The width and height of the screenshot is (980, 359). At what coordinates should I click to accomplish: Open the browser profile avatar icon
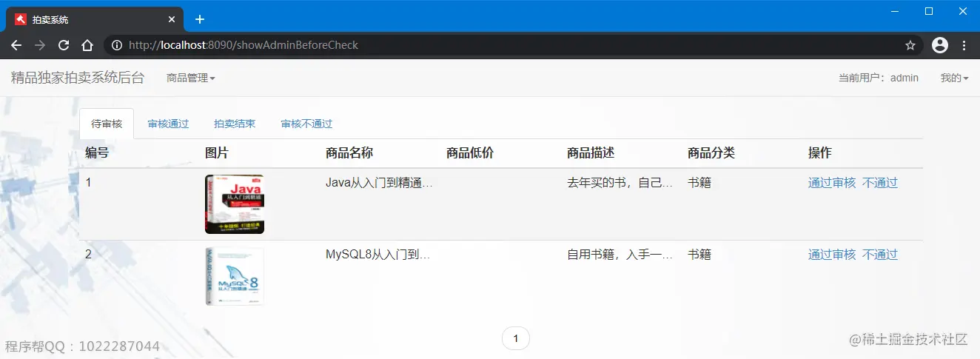pyautogui.click(x=940, y=45)
